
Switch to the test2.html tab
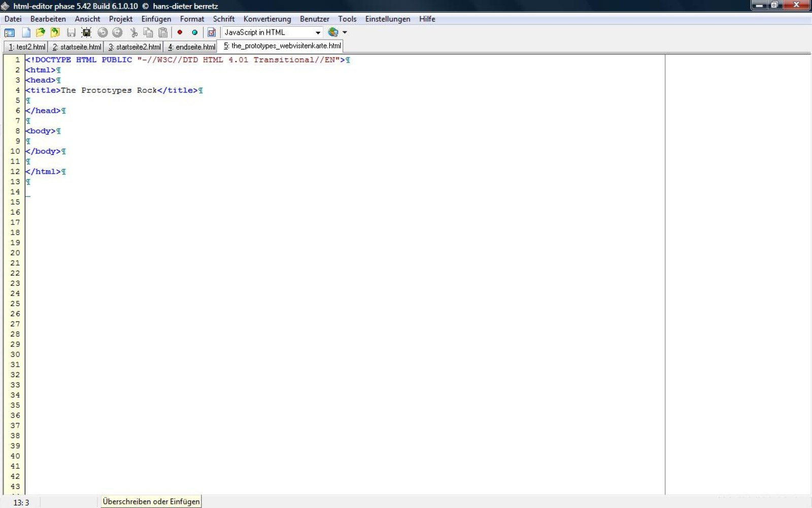[x=26, y=47]
